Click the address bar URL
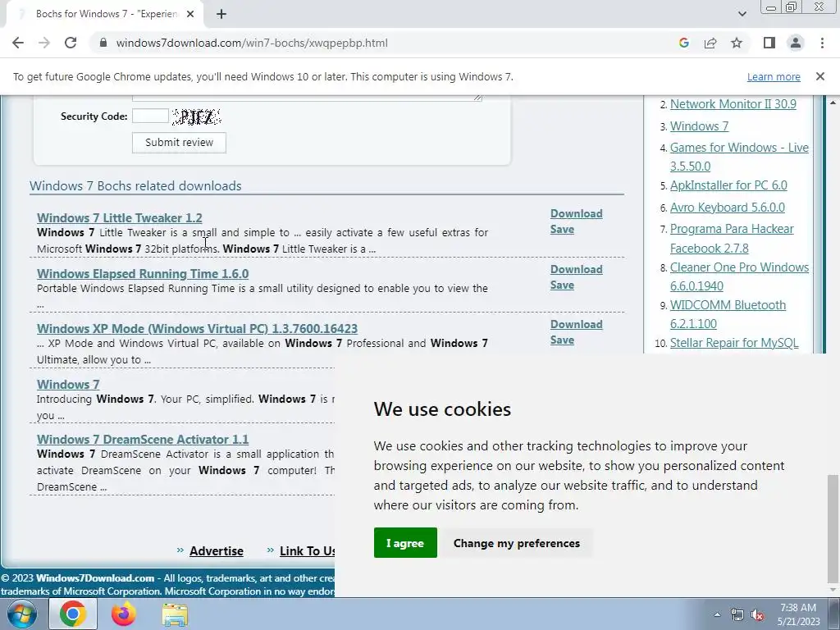This screenshot has width=840, height=630. click(252, 43)
